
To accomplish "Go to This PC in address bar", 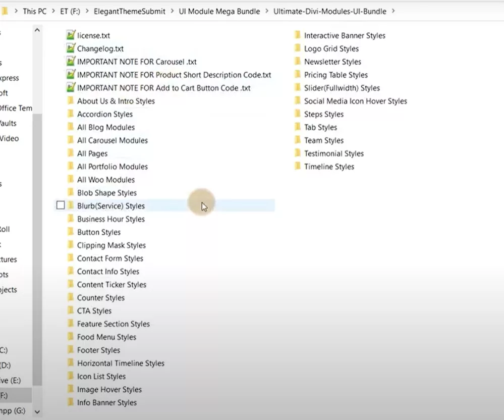I will 35,11.
